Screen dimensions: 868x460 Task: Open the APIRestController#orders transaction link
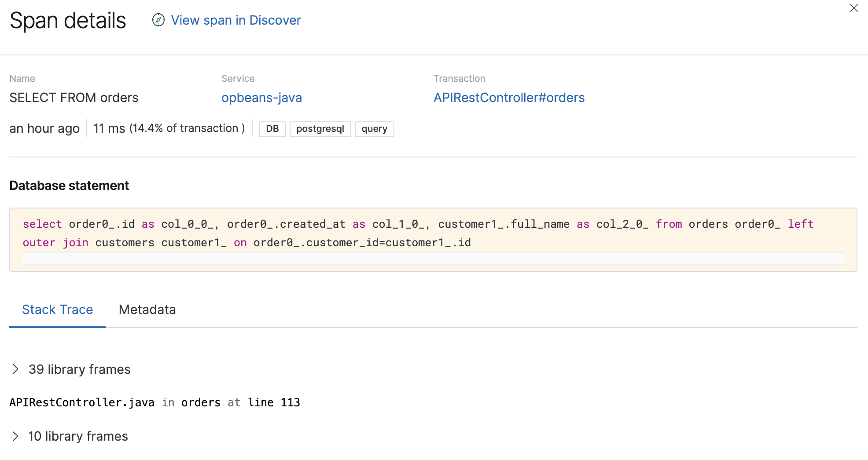509,98
